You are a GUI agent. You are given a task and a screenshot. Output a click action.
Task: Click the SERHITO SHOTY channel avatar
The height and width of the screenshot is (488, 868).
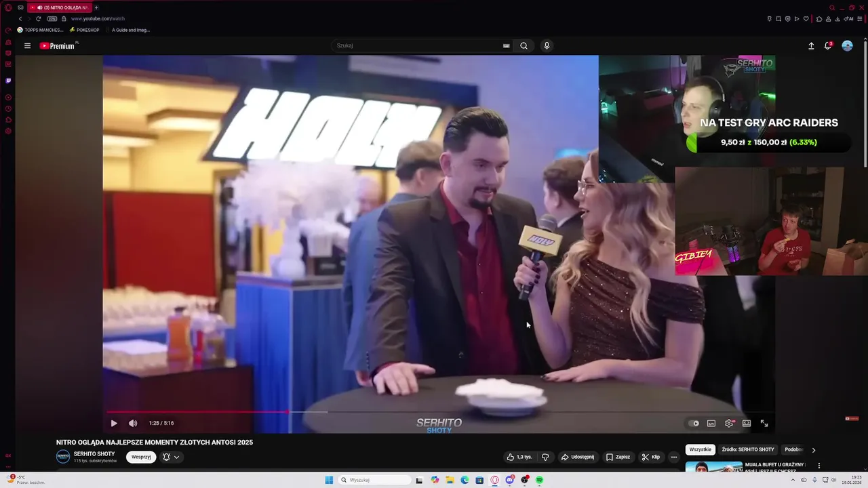coord(63,457)
